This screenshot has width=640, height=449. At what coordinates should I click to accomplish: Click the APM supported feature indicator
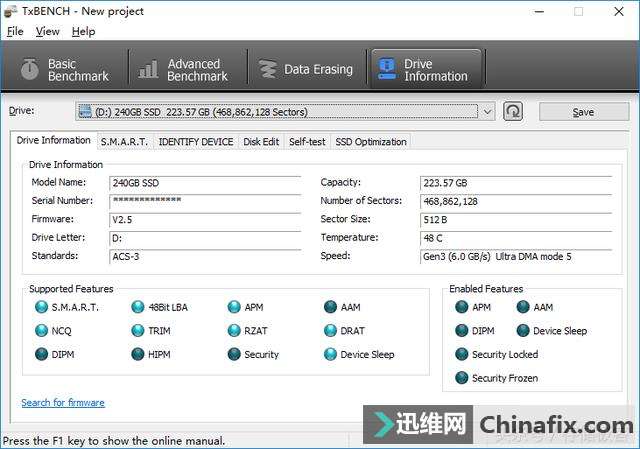click(234, 307)
